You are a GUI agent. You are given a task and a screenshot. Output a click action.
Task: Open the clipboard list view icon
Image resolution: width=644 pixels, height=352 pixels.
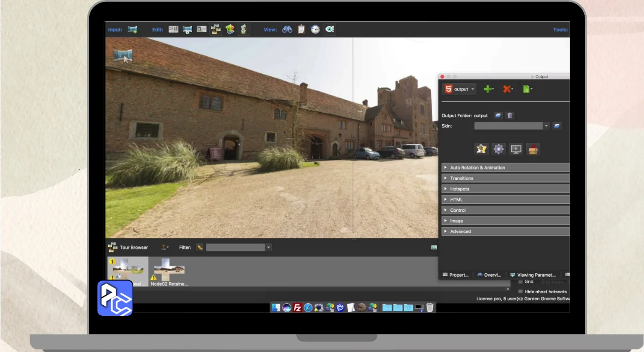pyautogui.click(x=301, y=30)
